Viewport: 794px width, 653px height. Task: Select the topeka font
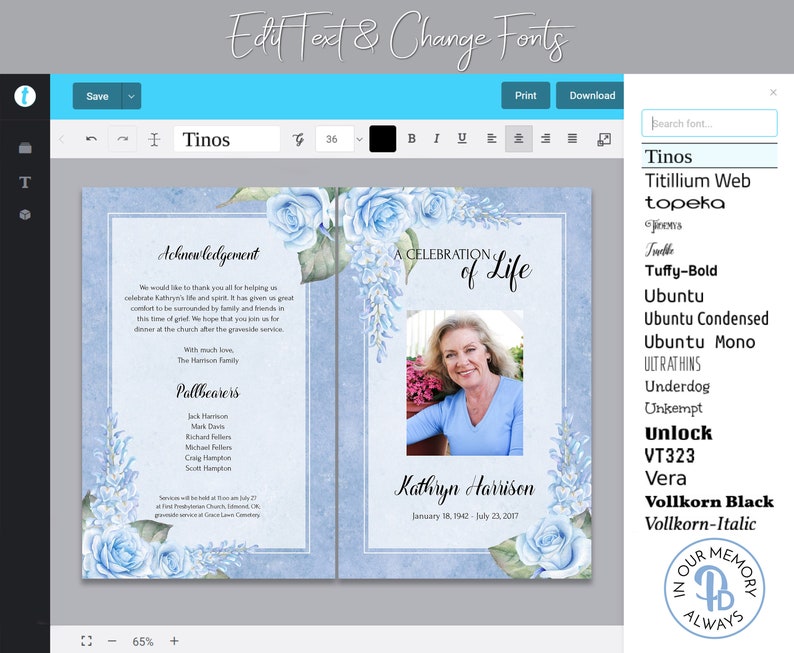(685, 203)
